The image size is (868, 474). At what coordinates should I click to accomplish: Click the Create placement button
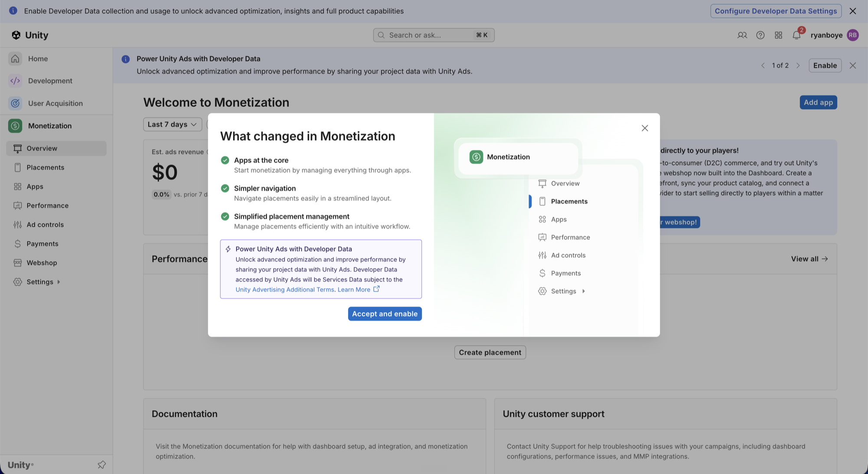(x=490, y=353)
